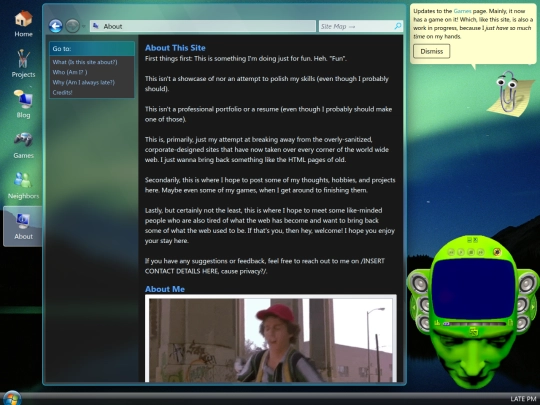Image resolution: width=540 pixels, height=405 pixels.
Task: Open the Projects desktop icon
Action: point(23,64)
